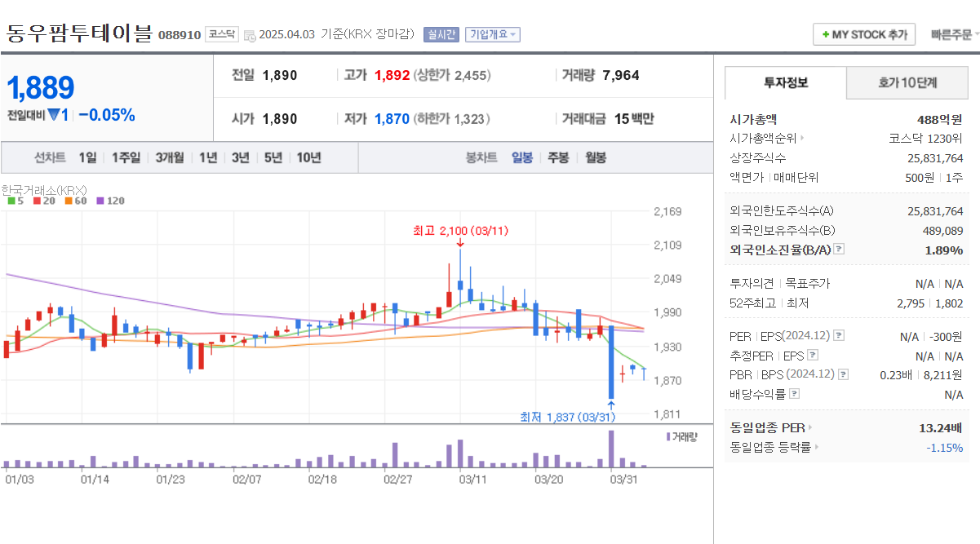Viewport: 980px width, 544px height.
Task: Click the 거래량 value 7,964
Action: tap(621, 75)
